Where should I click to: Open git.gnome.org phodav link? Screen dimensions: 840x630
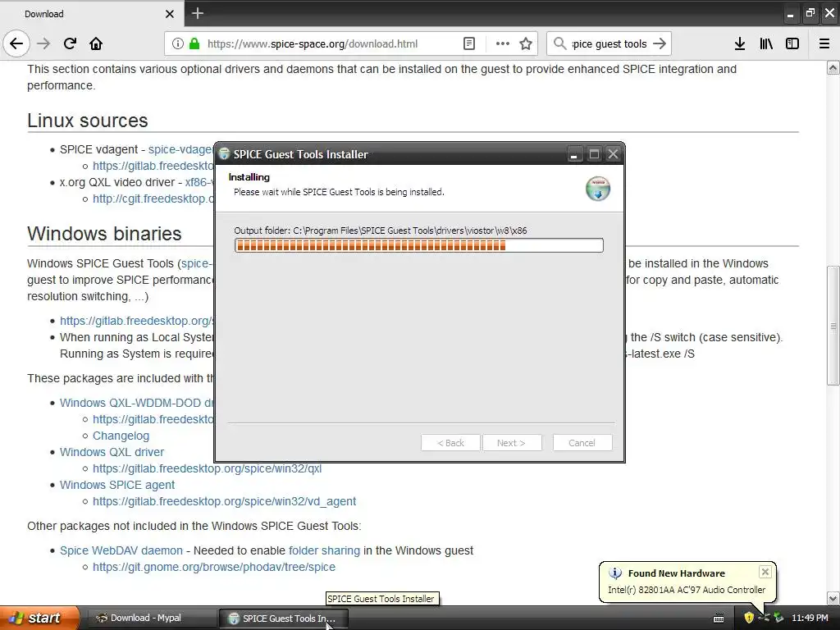(x=214, y=567)
